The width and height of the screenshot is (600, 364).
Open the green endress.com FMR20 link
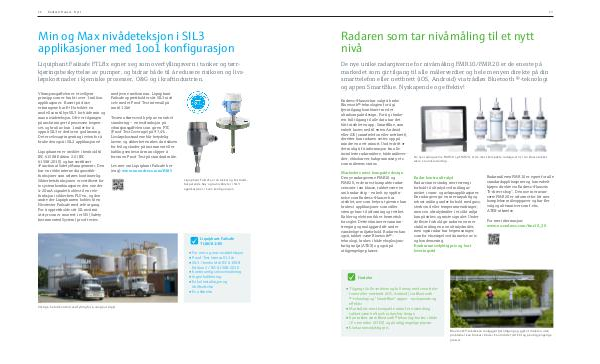516,226
